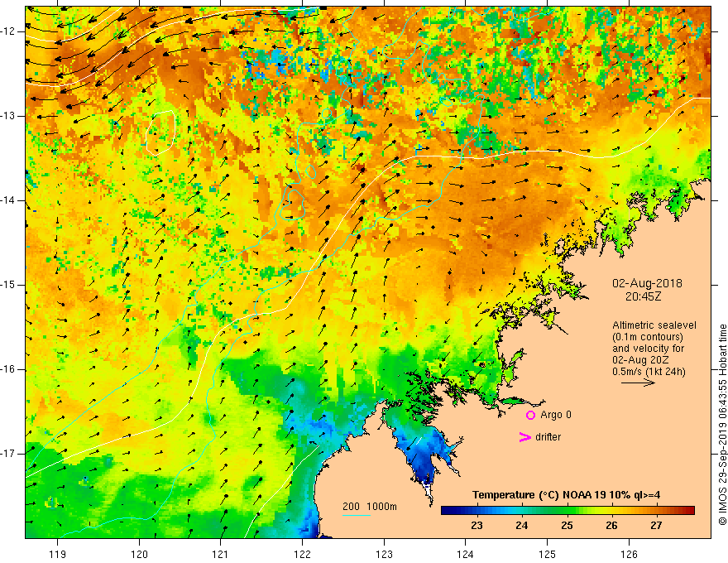
Task: Click the magenta Argo 0 circle marker
Action: coord(530,415)
